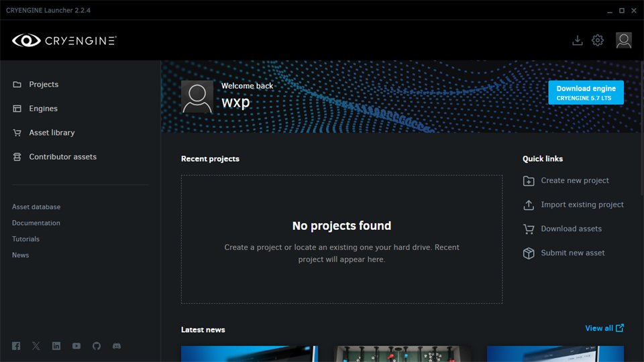Image resolution: width=644 pixels, height=362 pixels.
Task: Click the Quick links heading
Action: tap(543, 159)
